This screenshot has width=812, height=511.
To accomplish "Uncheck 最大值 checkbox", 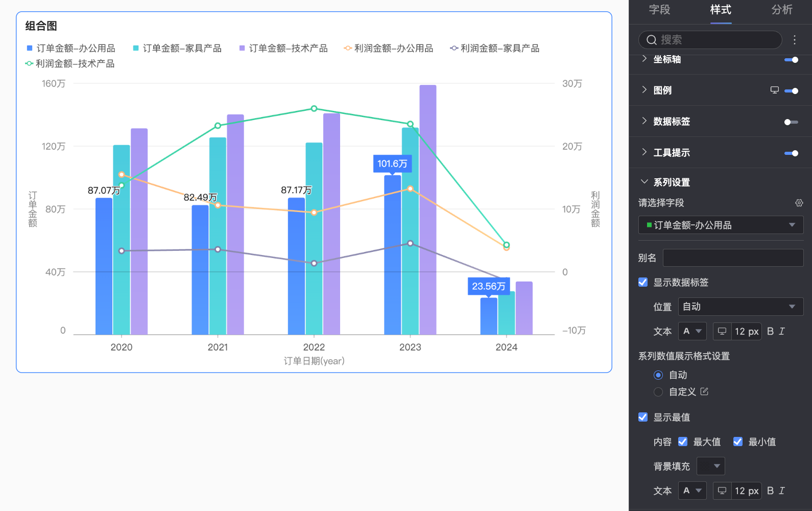I will 683,442.
